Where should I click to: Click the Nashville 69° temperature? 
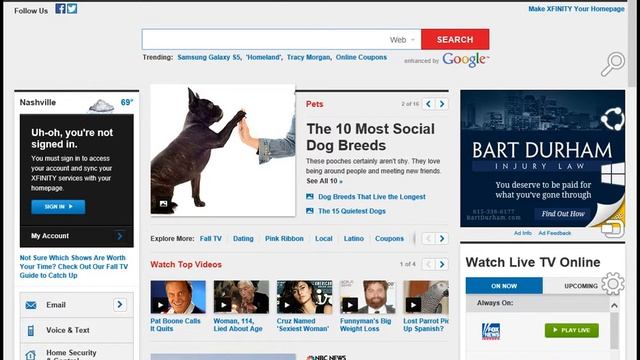127,102
